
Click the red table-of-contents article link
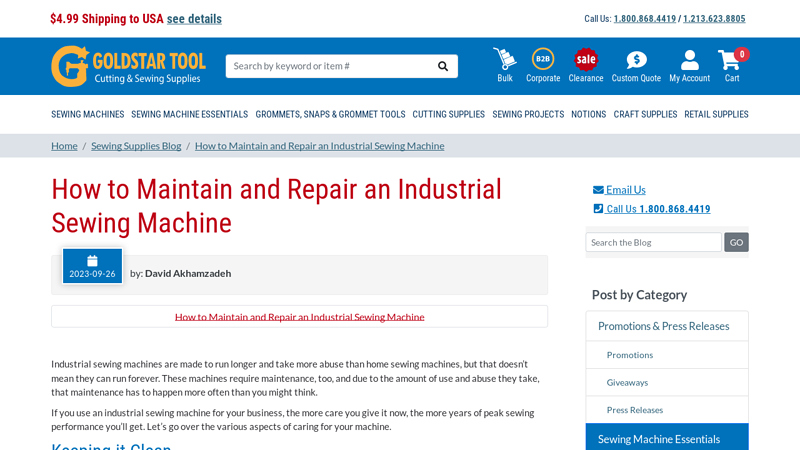pyautogui.click(x=299, y=317)
